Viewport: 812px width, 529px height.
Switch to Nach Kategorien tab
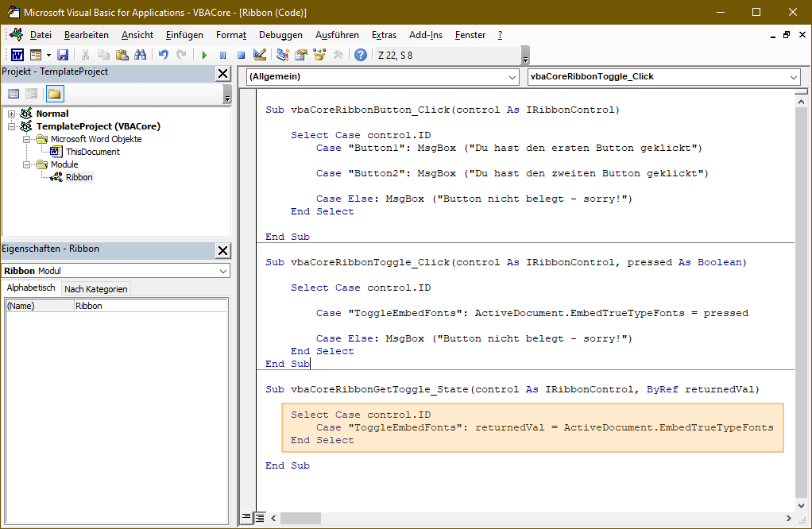point(96,289)
